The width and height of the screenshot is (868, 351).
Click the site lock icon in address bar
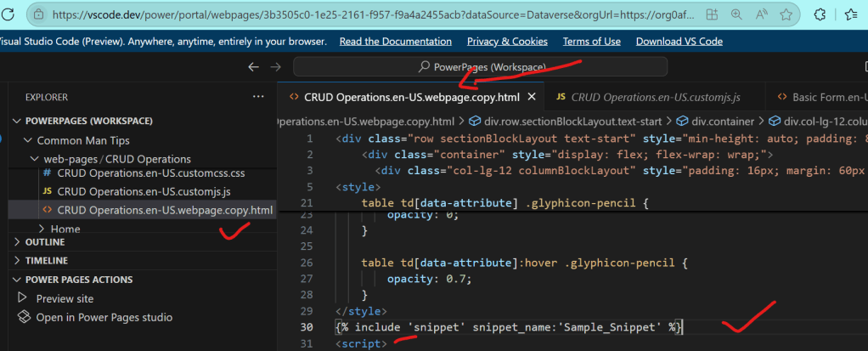39,14
